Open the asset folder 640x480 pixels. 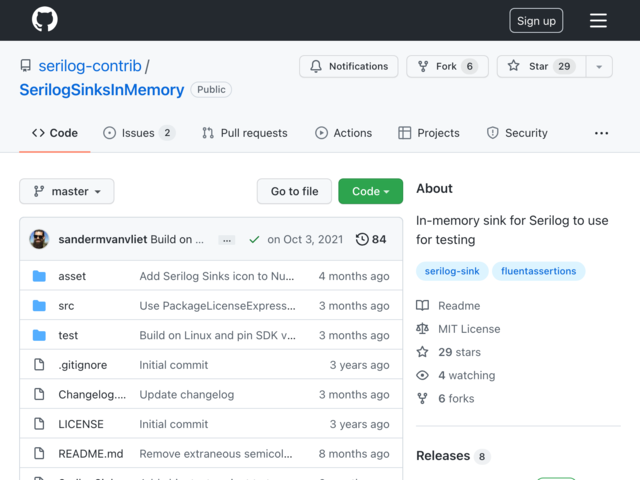coord(72,276)
